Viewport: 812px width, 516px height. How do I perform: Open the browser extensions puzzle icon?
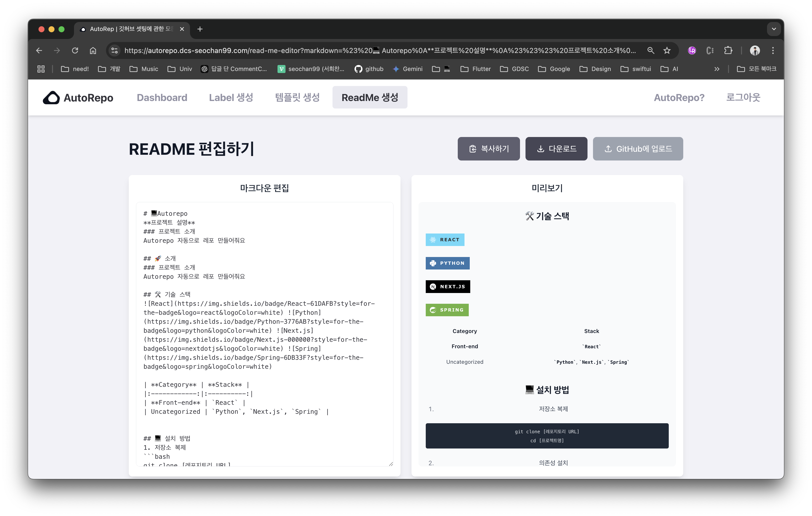[x=728, y=50]
